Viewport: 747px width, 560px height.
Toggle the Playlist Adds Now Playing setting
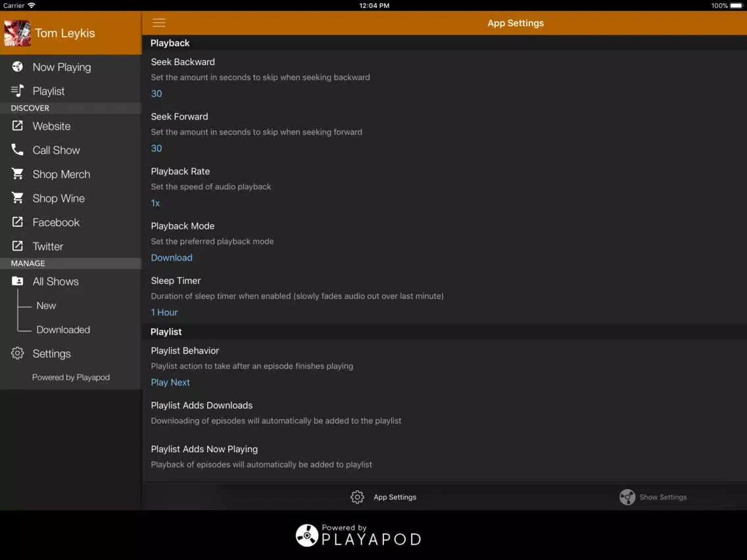[x=444, y=456]
